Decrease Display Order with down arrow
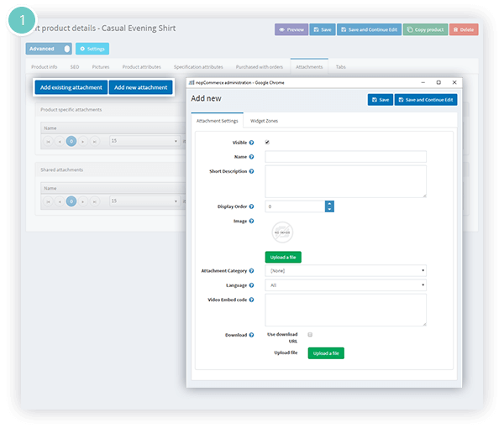Image resolution: width=504 pixels, height=428 pixels. point(329,209)
